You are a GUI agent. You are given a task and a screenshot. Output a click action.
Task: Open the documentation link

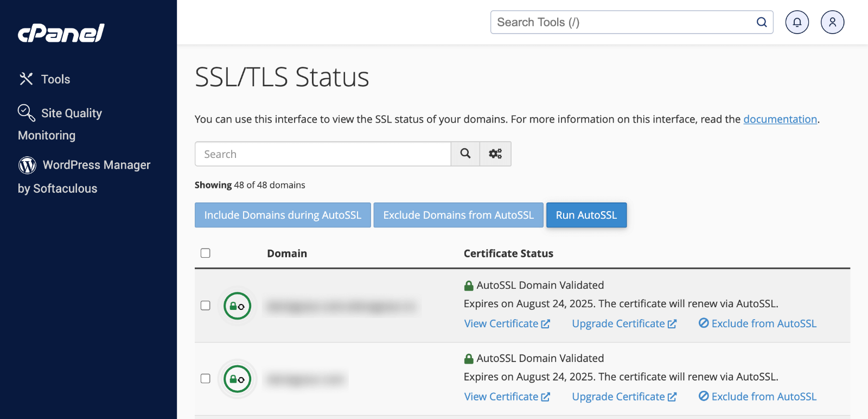780,119
